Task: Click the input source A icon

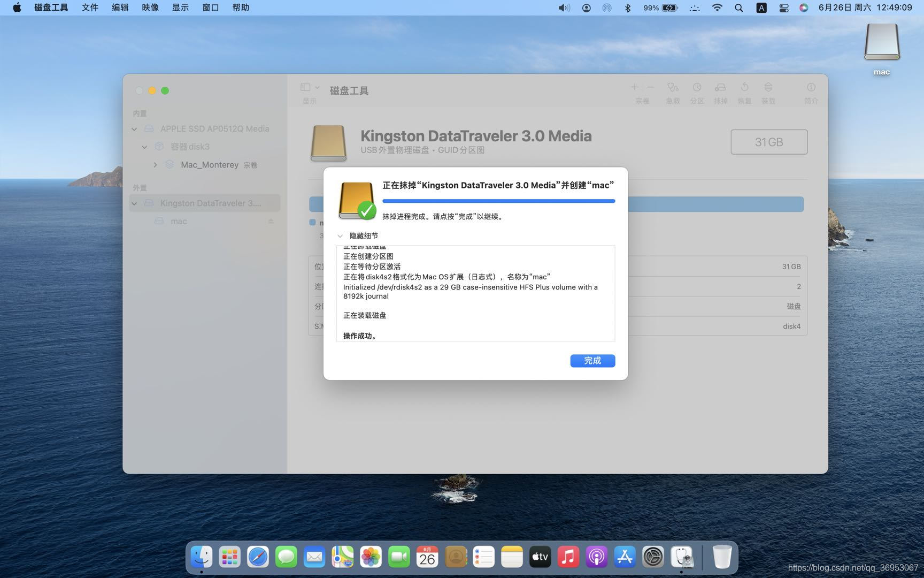Action: [x=761, y=7]
